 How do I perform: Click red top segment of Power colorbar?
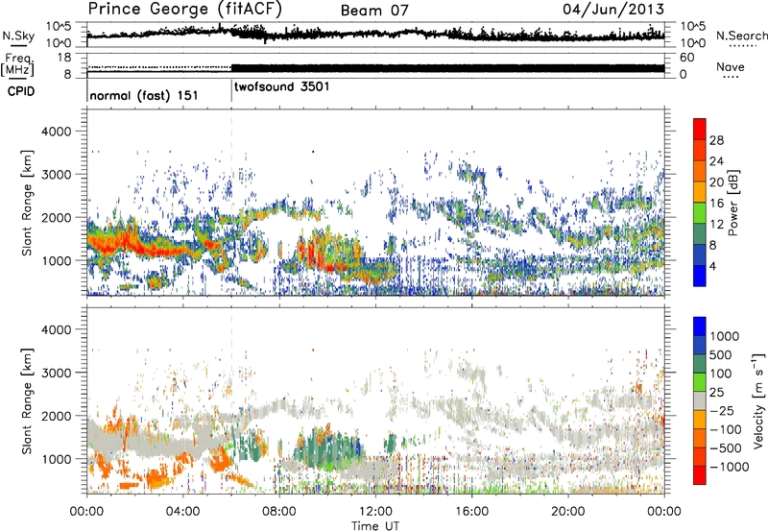coord(700,130)
